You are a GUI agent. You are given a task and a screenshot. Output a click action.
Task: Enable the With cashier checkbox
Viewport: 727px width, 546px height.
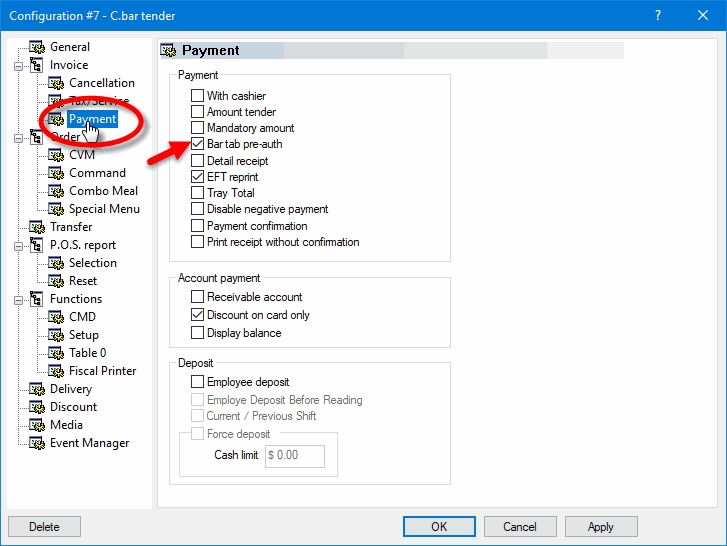click(198, 96)
